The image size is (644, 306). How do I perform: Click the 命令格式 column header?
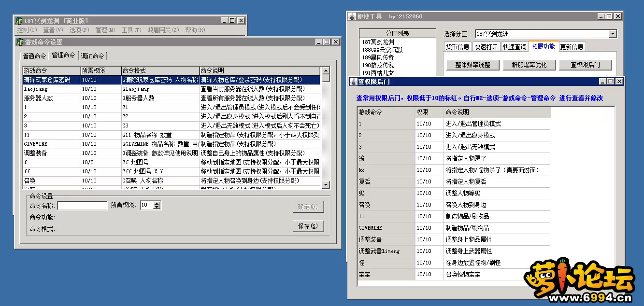[160, 70]
